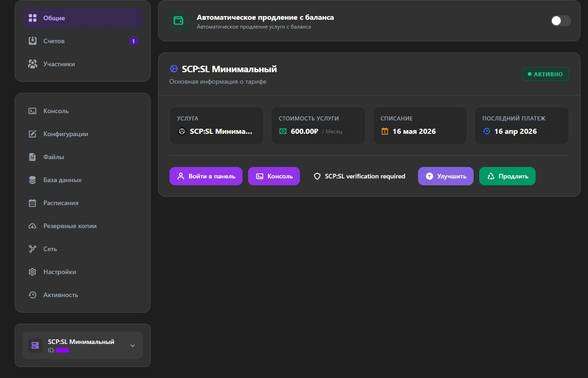Click the green wallet icon for auto-renewal

tap(178, 21)
